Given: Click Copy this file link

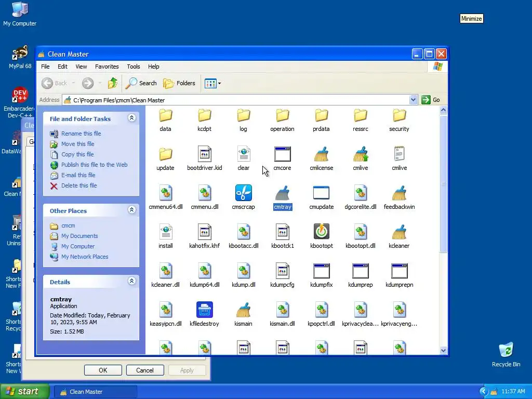Looking at the screenshot, I should tap(77, 154).
